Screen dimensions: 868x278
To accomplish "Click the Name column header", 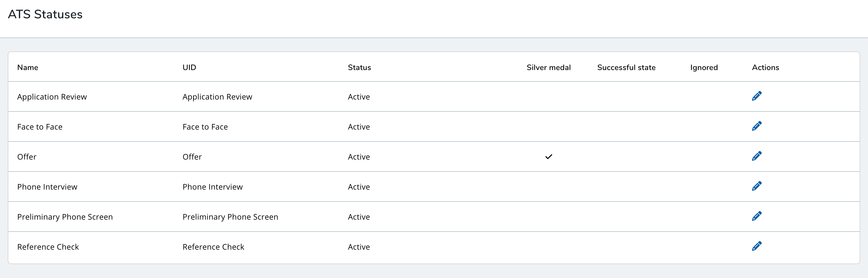I will point(28,68).
